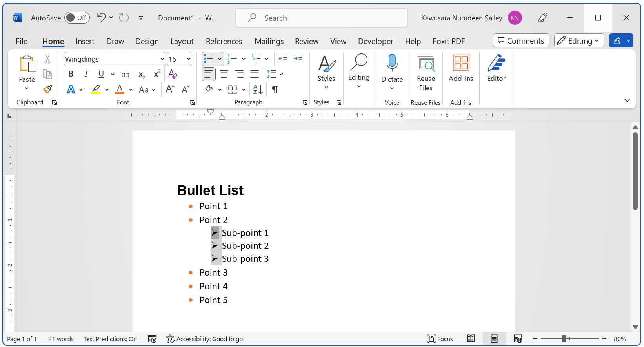The width and height of the screenshot is (644, 347).
Task: Align paragraph text to the right
Action: [239, 74]
